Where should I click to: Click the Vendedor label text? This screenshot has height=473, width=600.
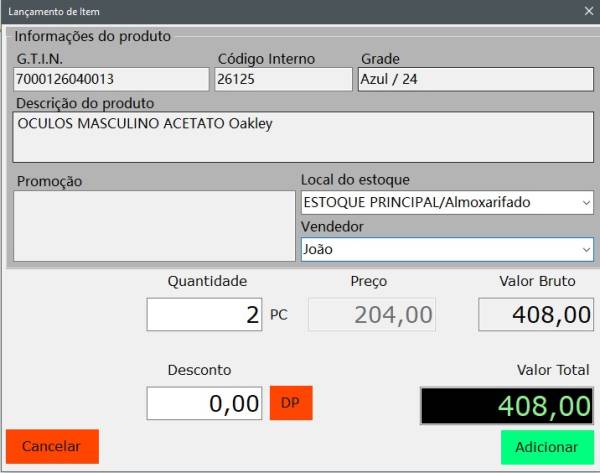pos(332,227)
